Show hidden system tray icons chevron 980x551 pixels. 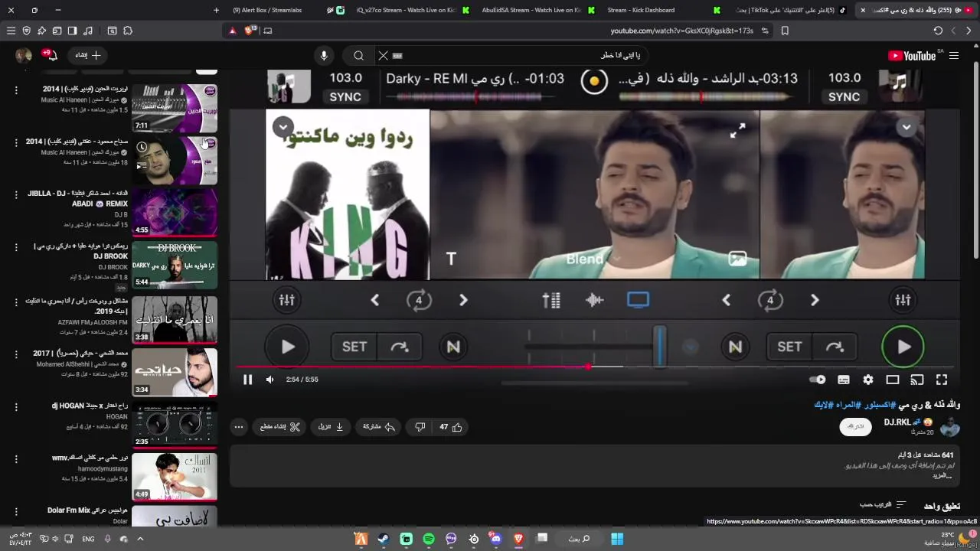pos(140,539)
